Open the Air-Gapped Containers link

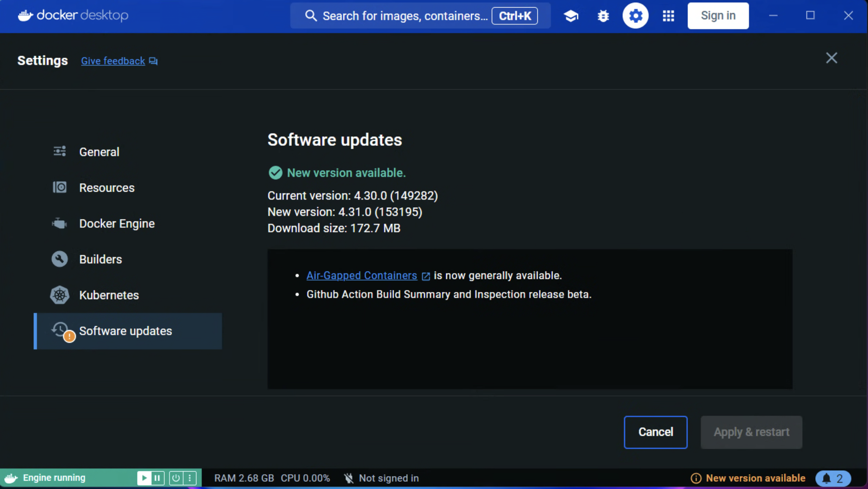tap(362, 276)
